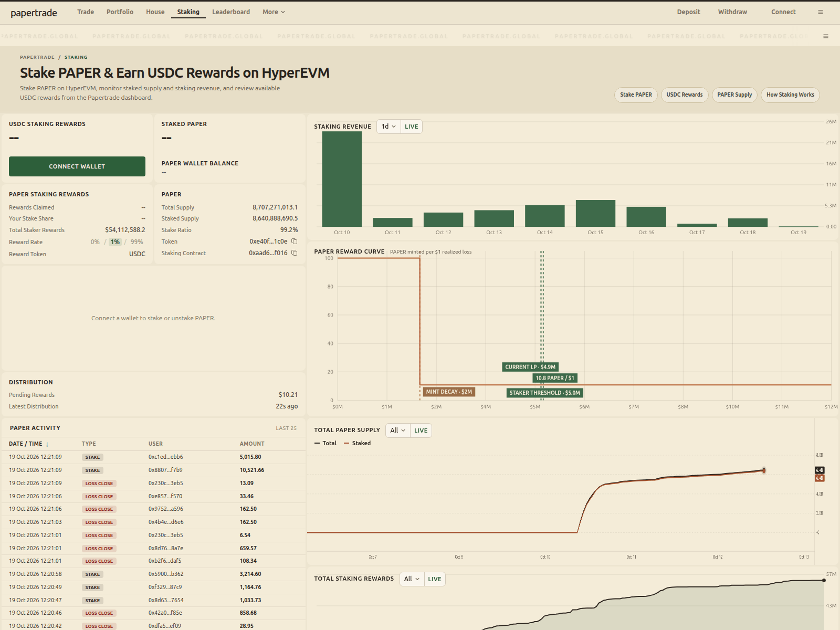Click the supply chart endpoint dot
Image resolution: width=840 pixels, height=630 pixels.
tap(764, 470)
